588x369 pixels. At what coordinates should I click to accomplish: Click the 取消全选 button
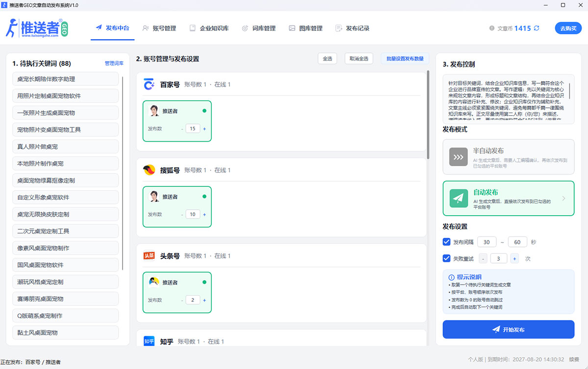(359, 59)
